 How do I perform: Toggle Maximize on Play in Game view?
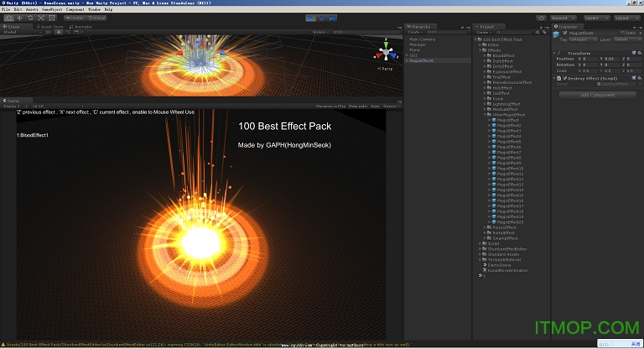click(x=330, y=106)
